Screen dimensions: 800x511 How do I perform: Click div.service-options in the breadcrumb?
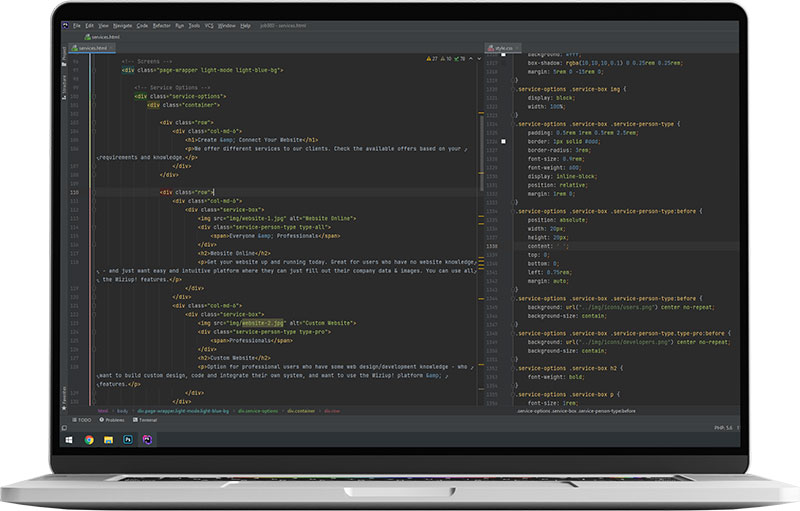tap(258, 410)
